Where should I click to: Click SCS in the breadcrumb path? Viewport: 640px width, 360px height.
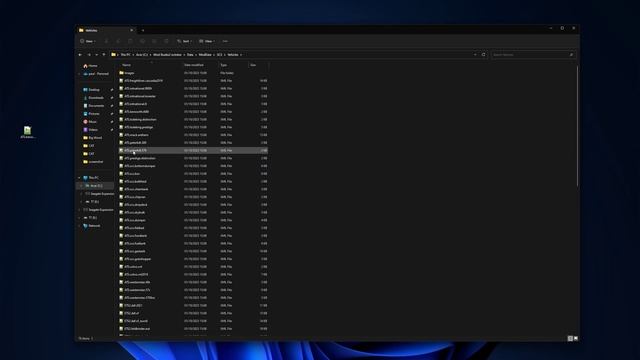tap(220, 55)
